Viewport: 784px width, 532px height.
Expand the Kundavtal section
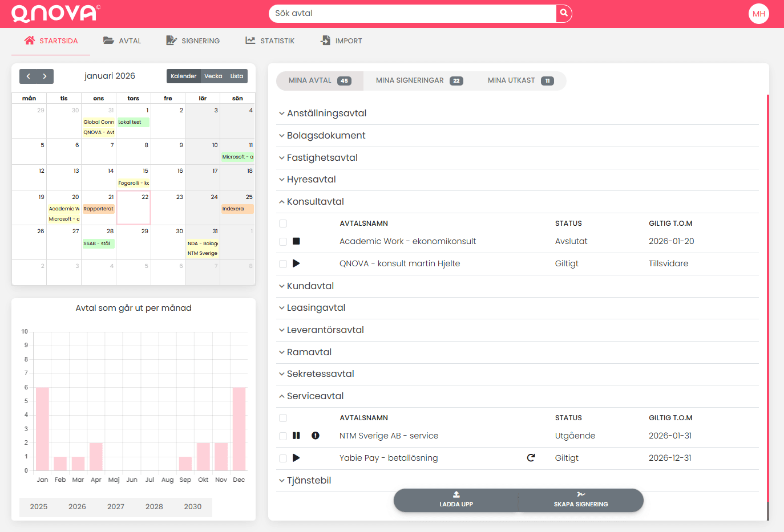pyautogui.click(x=518, y=286)
